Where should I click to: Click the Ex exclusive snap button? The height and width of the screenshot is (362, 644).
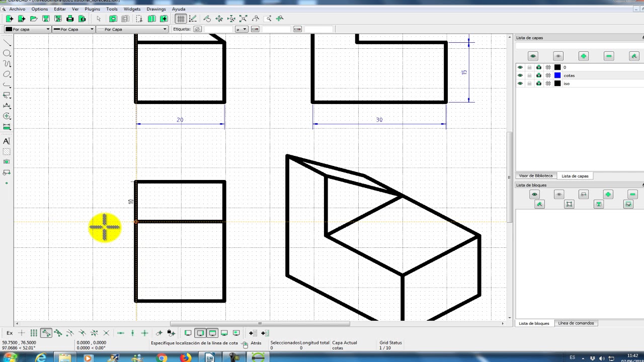pos(10,333)
